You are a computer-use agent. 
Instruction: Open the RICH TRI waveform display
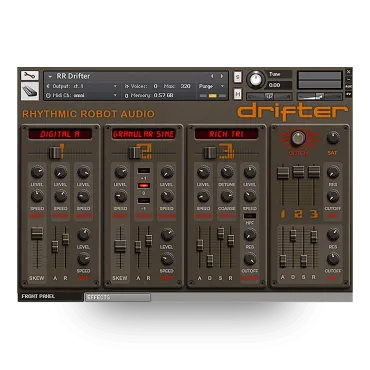(227, 134)
